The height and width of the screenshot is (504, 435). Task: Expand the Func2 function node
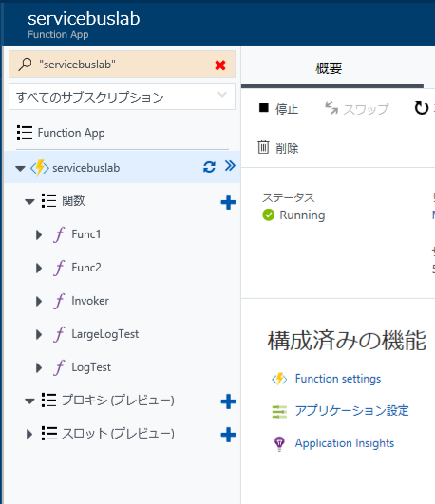(x=39, y=268)
